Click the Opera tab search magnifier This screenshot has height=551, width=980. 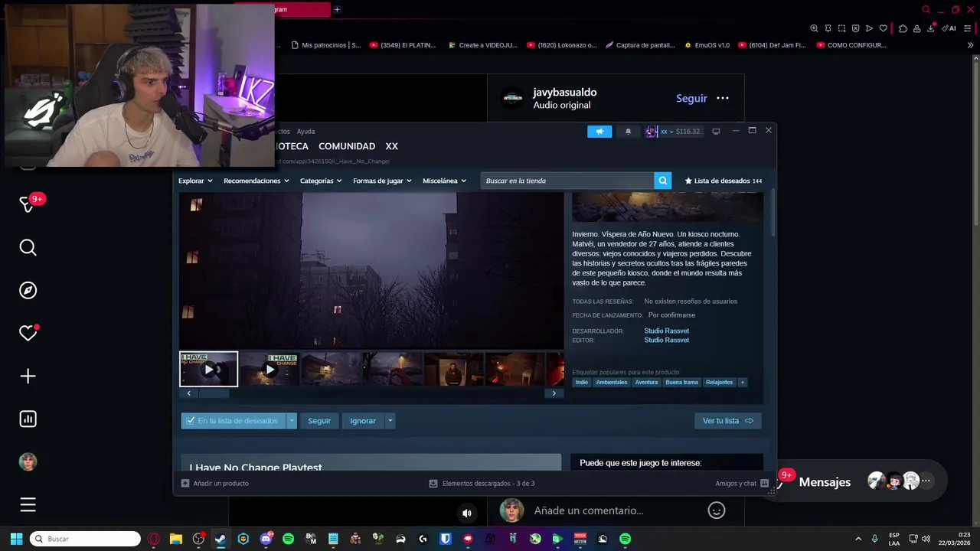[926, 10]
